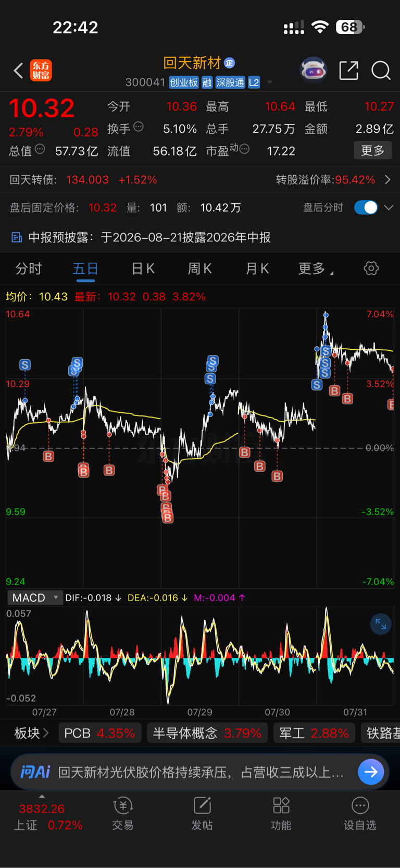Tap the 问Ai logo
Viewport: 400px width, 868px height.
[x=35, y=772]
